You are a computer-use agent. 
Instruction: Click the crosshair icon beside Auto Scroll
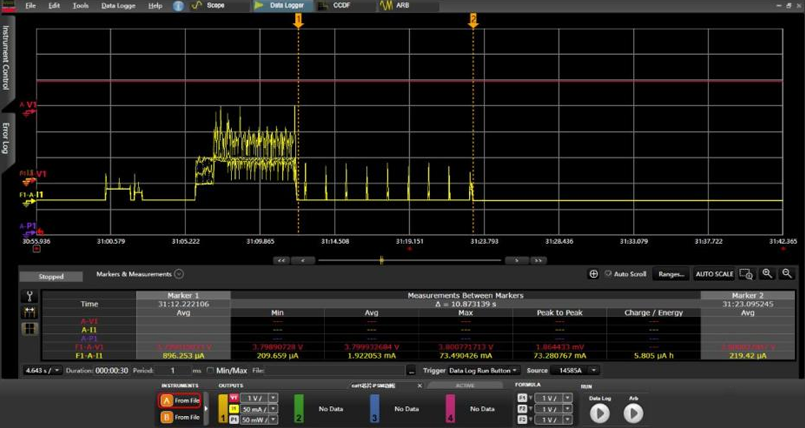[594, 274]
